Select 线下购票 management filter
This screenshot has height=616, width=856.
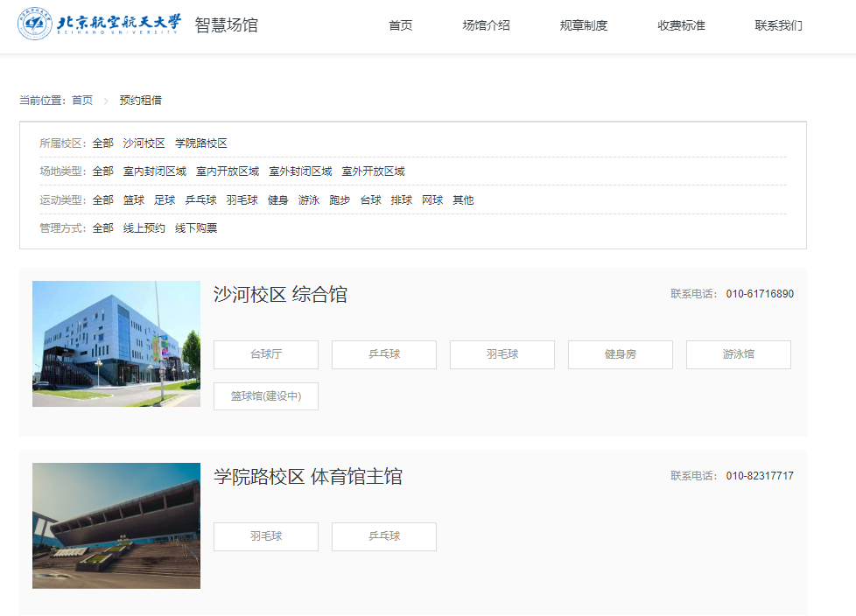196,228
